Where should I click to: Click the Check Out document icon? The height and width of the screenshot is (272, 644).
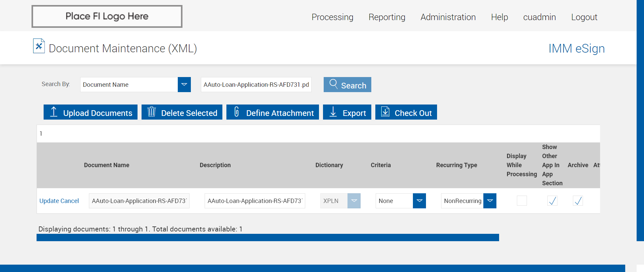(385, 112)
